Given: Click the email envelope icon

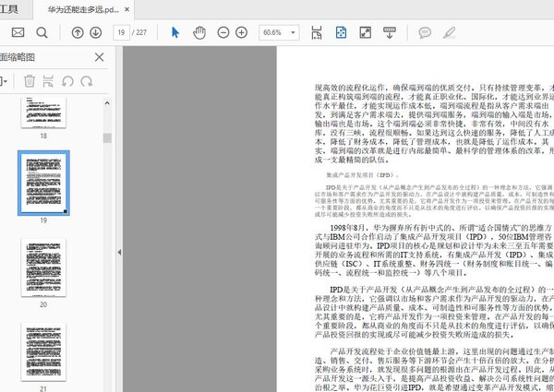Looking at the screenshot, I should pos(17,32).
